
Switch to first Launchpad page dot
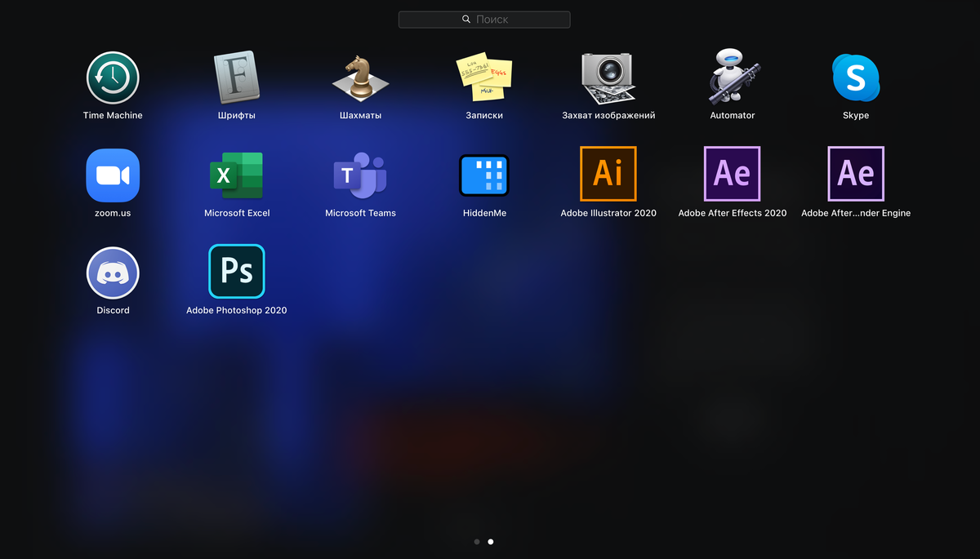pos(476,541)
